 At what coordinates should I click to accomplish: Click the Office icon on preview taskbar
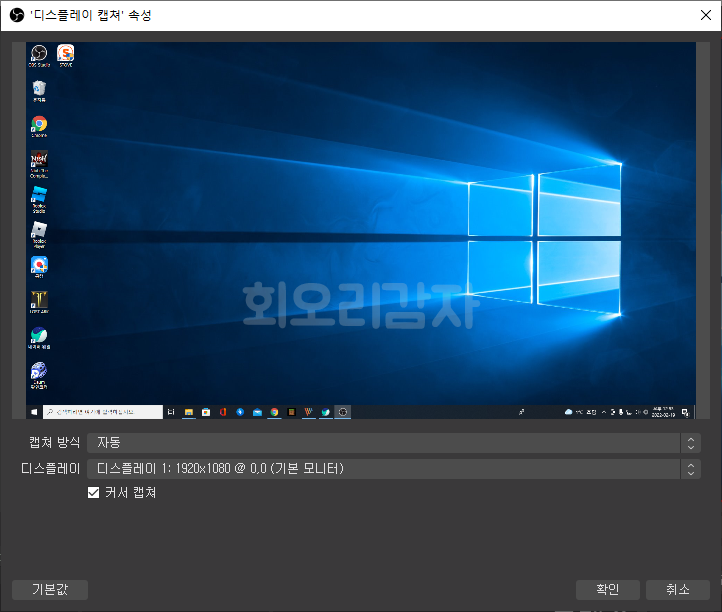pos(223,412)
